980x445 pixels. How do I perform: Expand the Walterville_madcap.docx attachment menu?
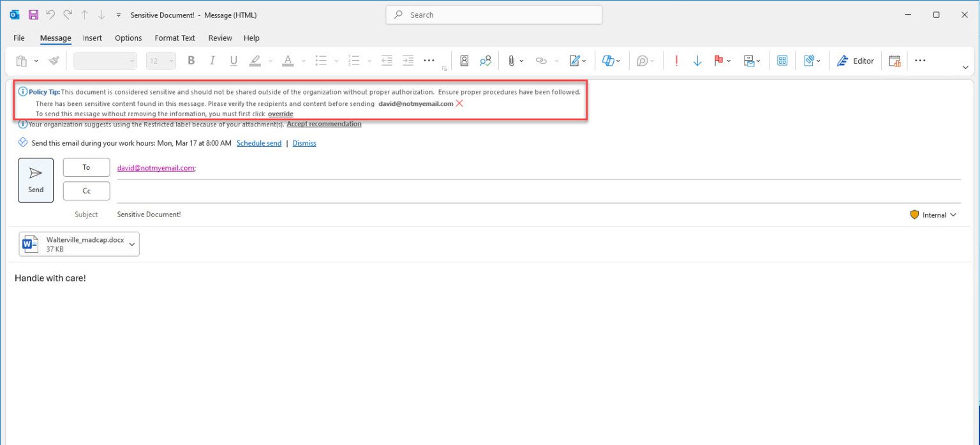[132, 243]
